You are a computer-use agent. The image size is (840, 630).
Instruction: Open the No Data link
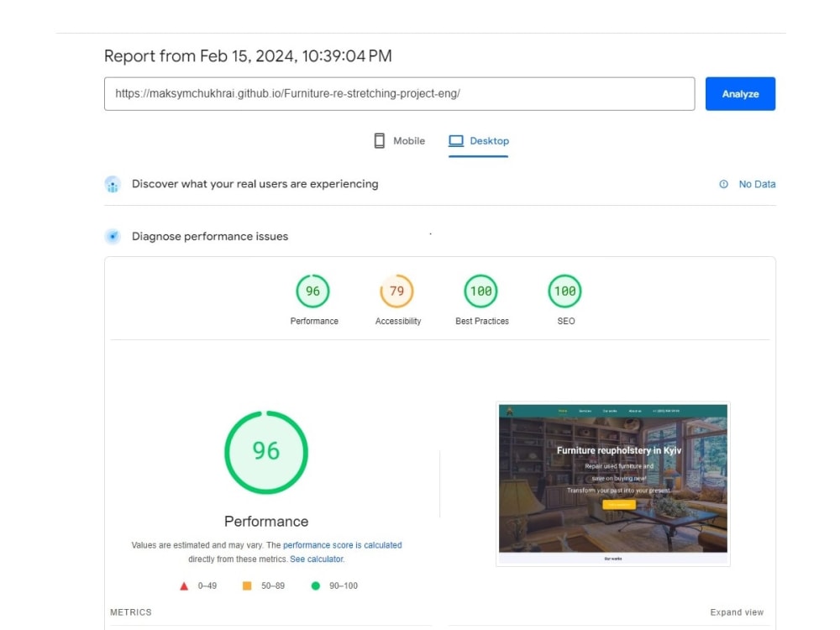click(x=757, y=184)
